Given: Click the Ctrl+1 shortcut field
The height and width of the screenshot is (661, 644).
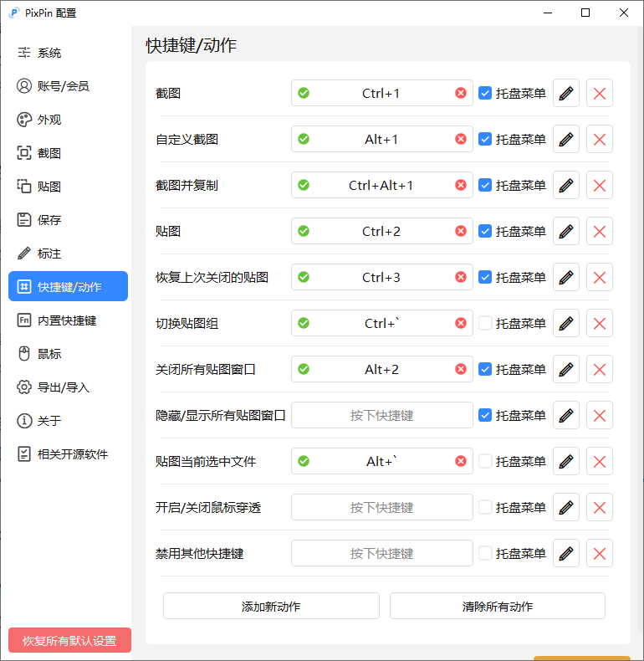Looking at the screenshot, I should (382, 93).
